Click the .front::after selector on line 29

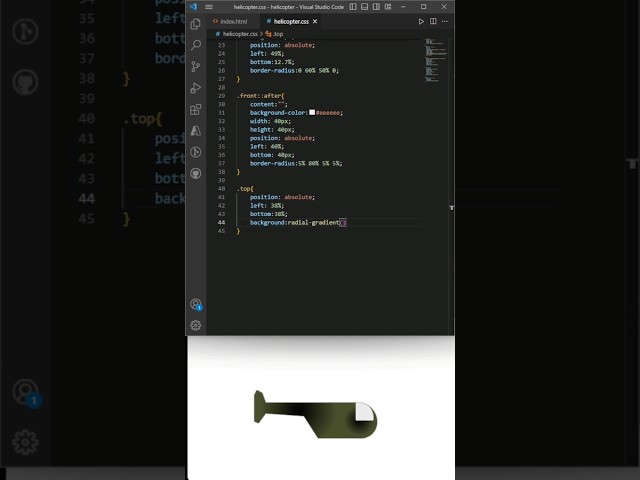(260, 96)
